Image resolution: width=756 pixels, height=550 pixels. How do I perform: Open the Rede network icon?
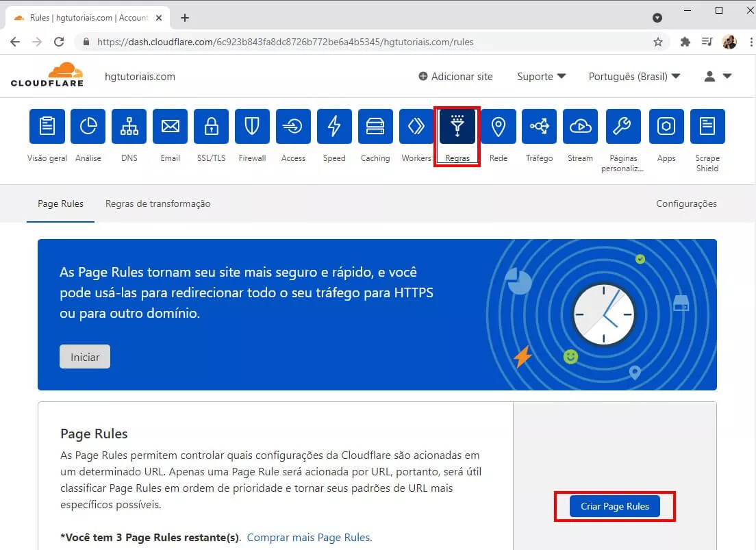499,127
